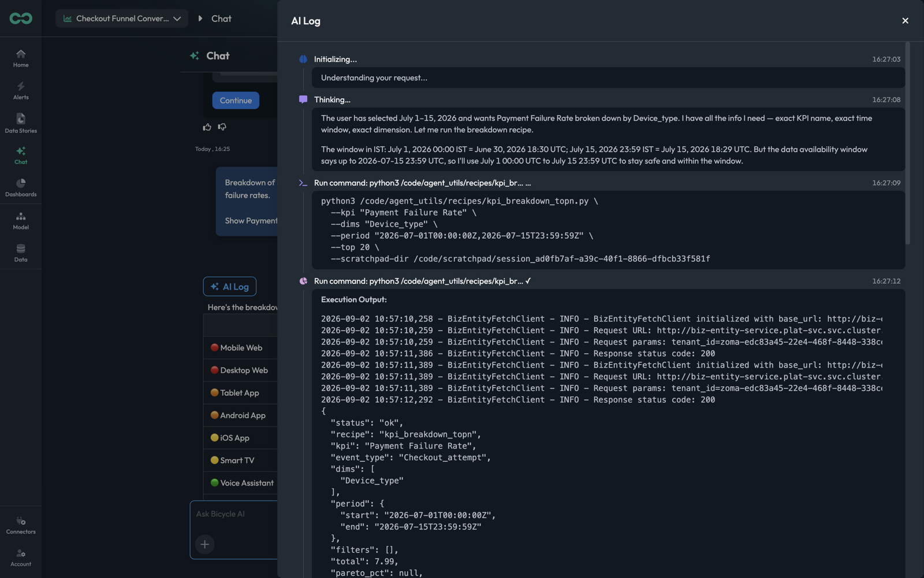924x578 pixels.
Task: Click the '"total": 7.99,' output line
Action: (364, 562)
